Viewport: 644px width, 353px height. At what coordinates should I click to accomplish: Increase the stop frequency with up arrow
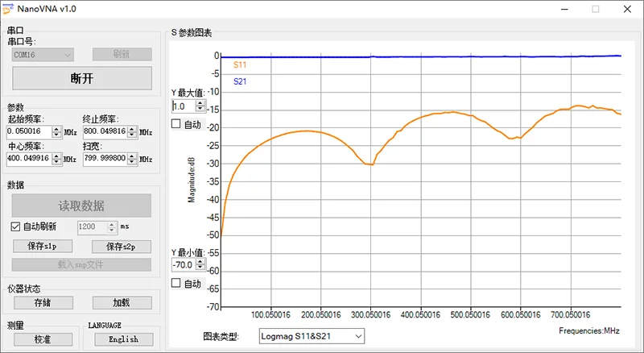[132, 129]
